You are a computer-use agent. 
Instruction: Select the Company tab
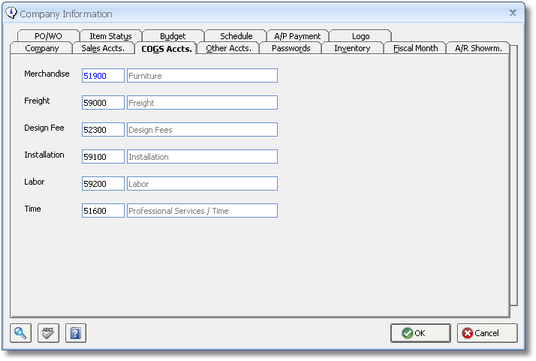click(42, 48)
